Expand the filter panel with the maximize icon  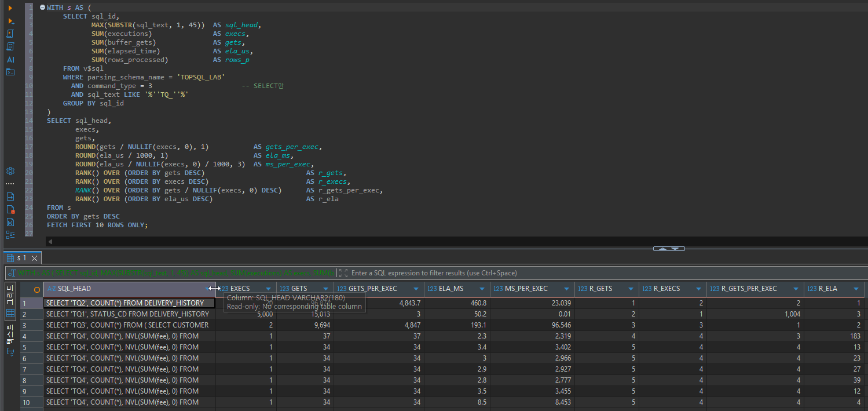tap(343, 272)
